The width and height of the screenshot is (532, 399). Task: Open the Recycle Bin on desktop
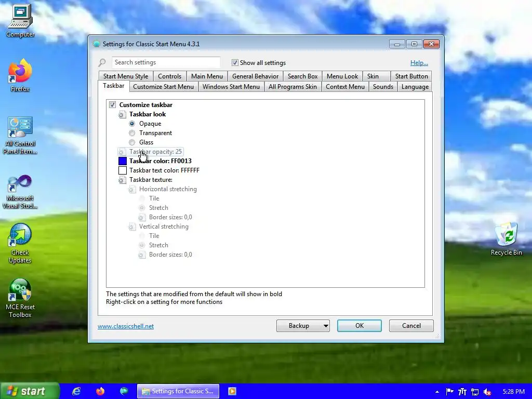point(506,239)
